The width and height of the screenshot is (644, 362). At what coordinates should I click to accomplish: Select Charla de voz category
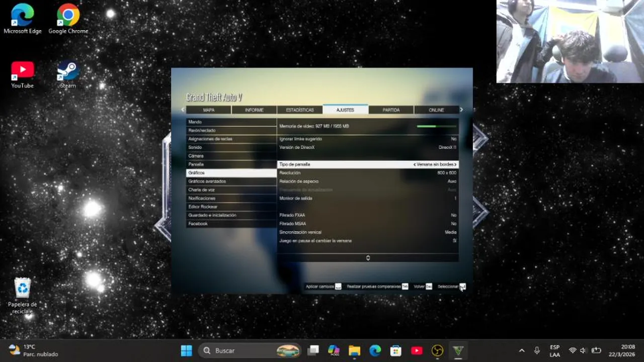tap(231, 190)
